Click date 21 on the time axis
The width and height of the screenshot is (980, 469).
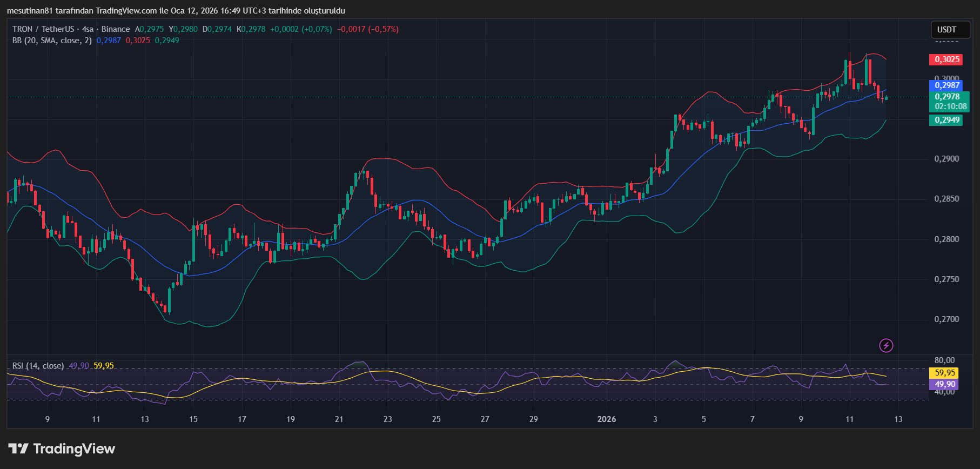click(339, 419)
